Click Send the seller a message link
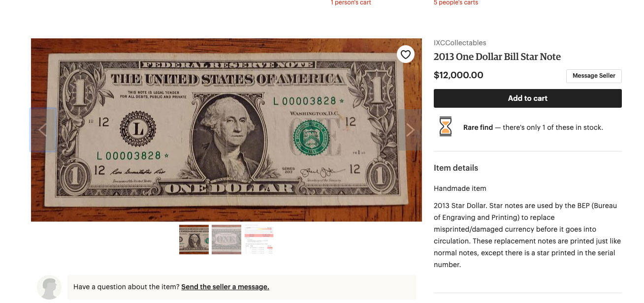The height and width of the screenshot is (303, 644). 225,287
